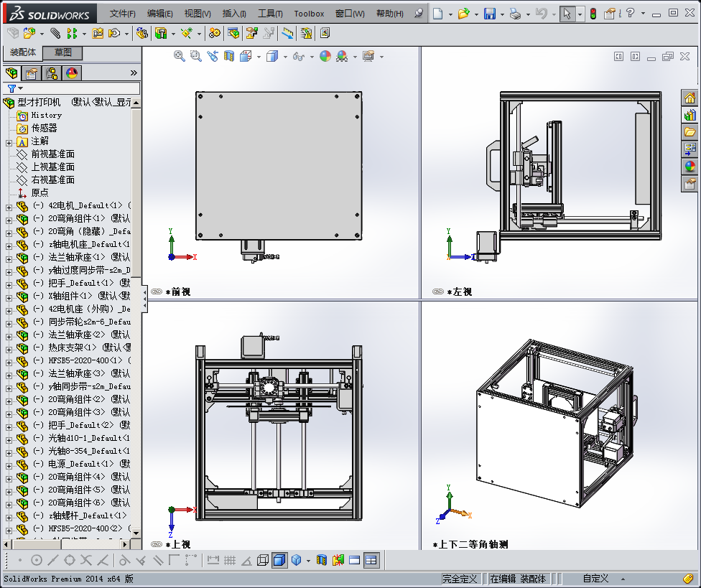Expand the 注解 annotations tree node
Image resolution: width=701 pixels, height=588 pixels.
click(9, 143)
